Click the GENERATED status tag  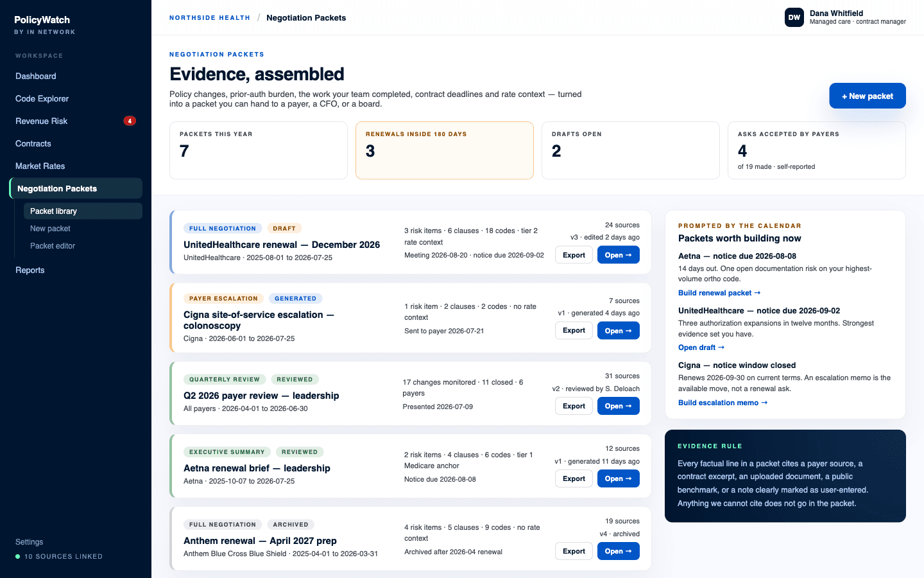tap(295, 298)
